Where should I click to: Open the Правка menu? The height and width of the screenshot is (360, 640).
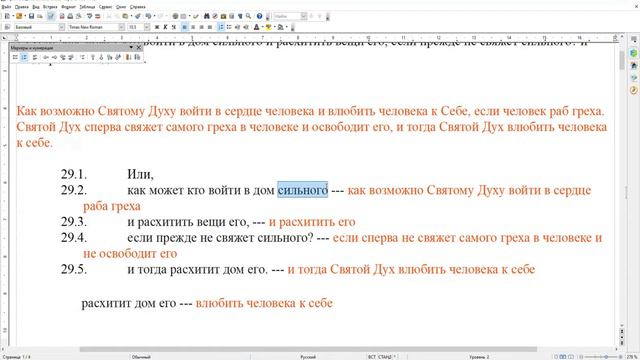coord(22,7)
